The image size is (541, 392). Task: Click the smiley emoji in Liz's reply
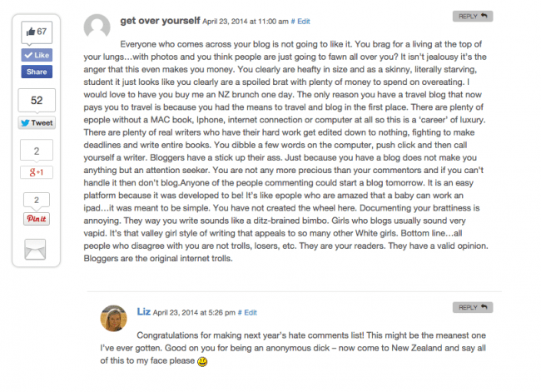[x=202, y=364]
